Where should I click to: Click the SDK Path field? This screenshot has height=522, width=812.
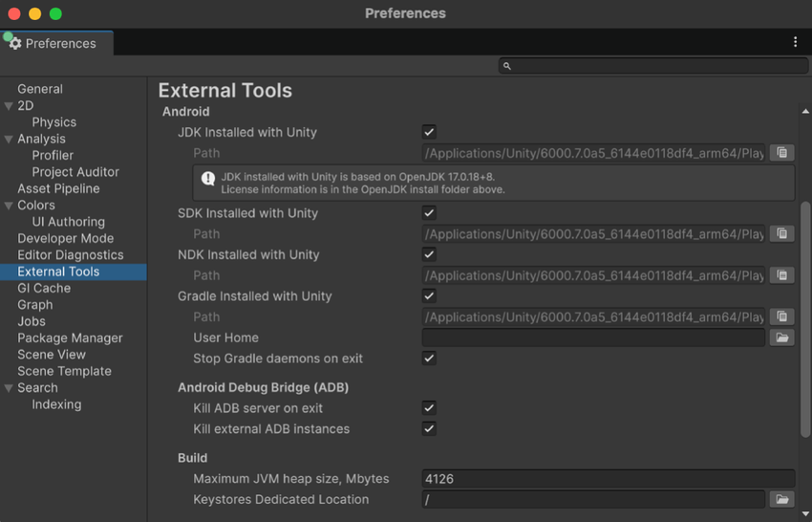pos(593,234)
